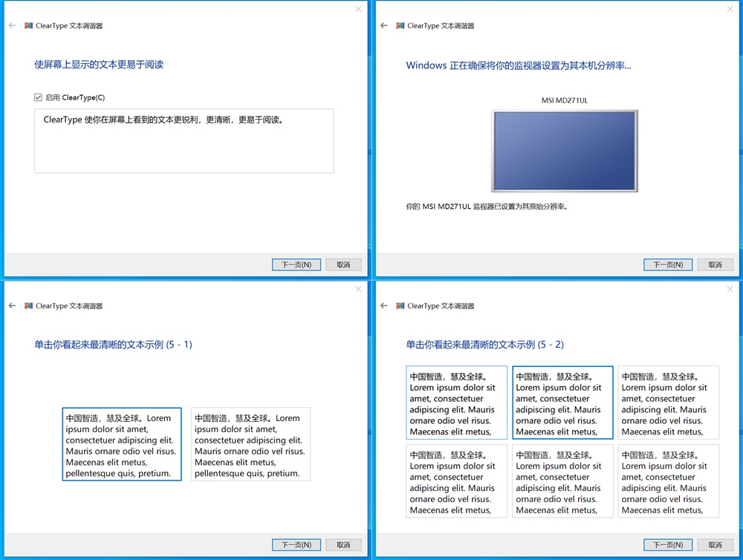
Task: Click the MSI MD271UL label above the monitor
Action: click(565, 100)
